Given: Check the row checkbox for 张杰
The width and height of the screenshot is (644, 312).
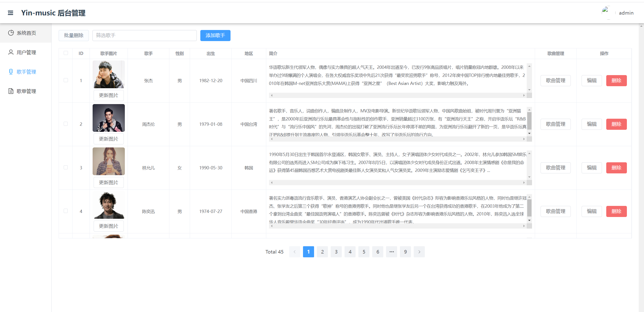Looking at the screenshot, I should click(x=66, y=80).
